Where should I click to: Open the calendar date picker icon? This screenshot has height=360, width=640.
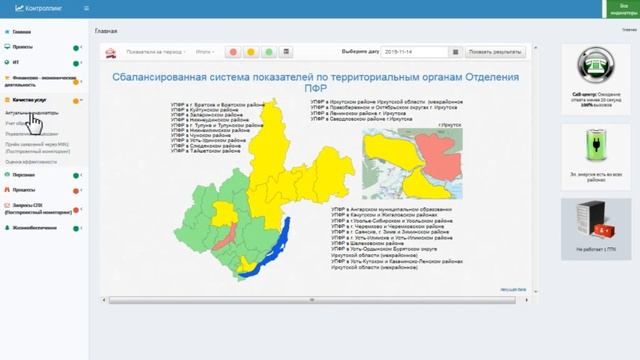pos(456,52)
